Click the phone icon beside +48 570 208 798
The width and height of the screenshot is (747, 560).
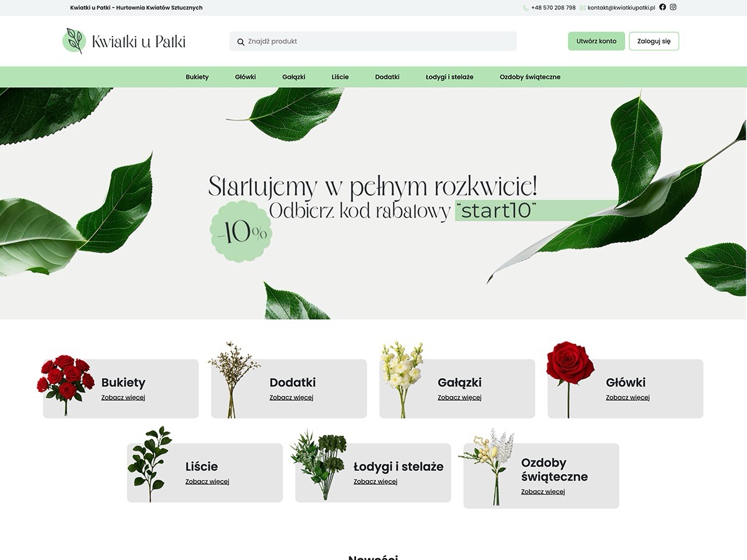[526, 8]
